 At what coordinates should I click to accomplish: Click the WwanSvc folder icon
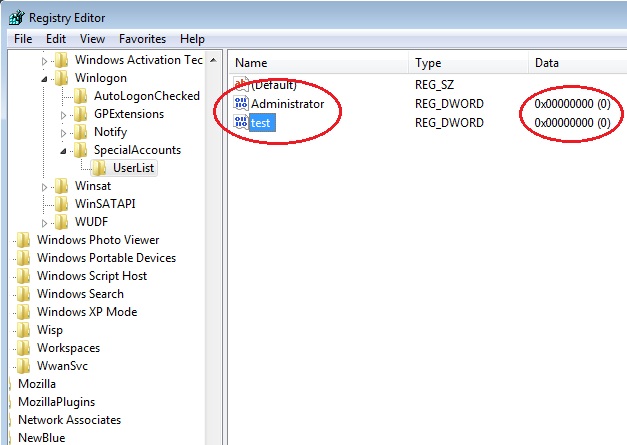[24, 365]
